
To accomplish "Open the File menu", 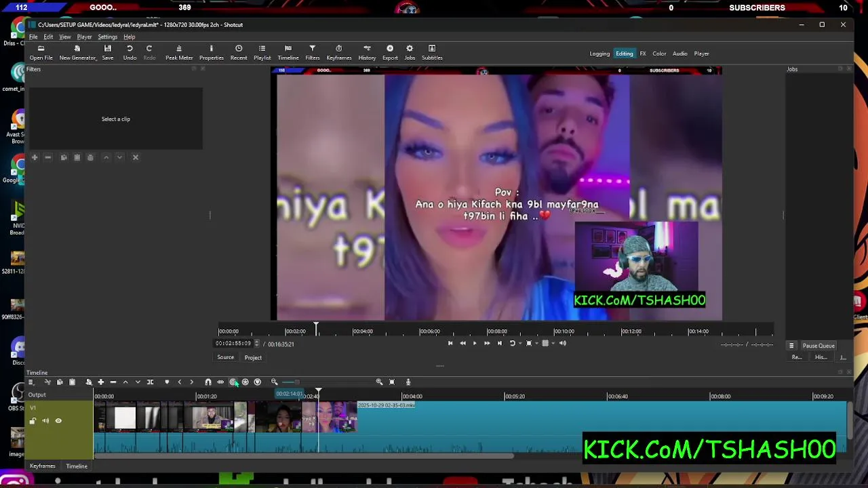I will (33, 37).
